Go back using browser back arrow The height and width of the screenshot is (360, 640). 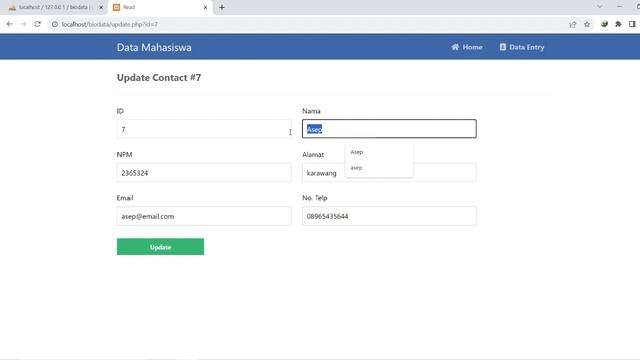pos(9,24)
